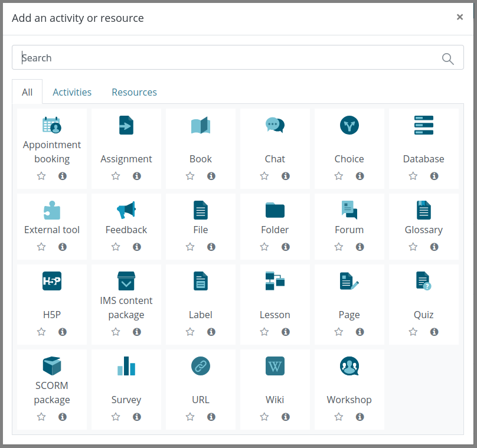View IMS content package info

[x=137, y=332]
